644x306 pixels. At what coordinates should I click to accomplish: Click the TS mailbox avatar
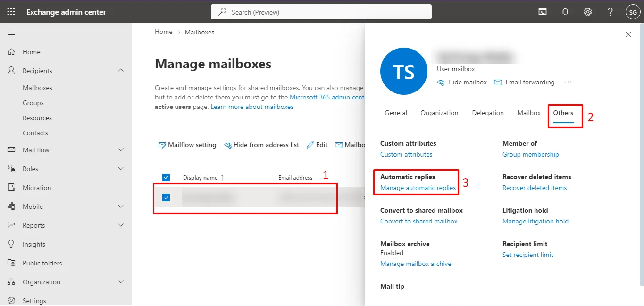click(404, 71)
